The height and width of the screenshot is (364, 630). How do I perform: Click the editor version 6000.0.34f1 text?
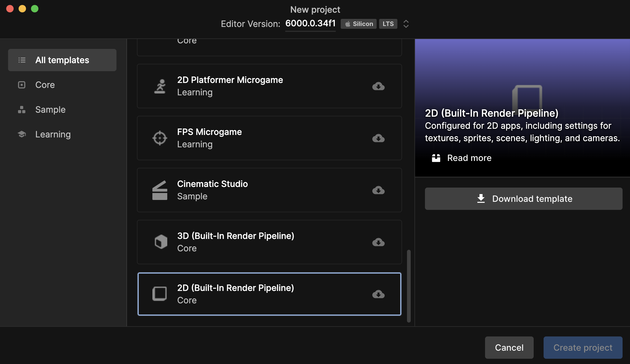(x=310, y=24)
